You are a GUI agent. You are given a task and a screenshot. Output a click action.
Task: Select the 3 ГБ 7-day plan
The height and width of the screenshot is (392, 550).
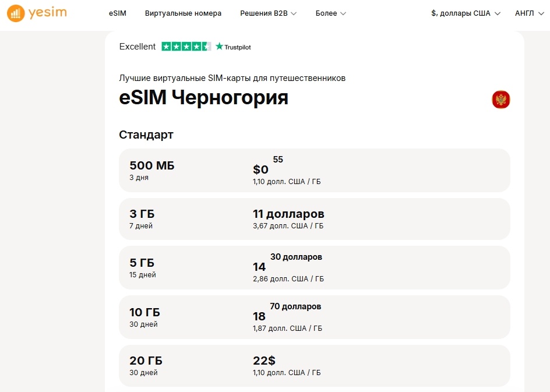(x=315, y=219)
